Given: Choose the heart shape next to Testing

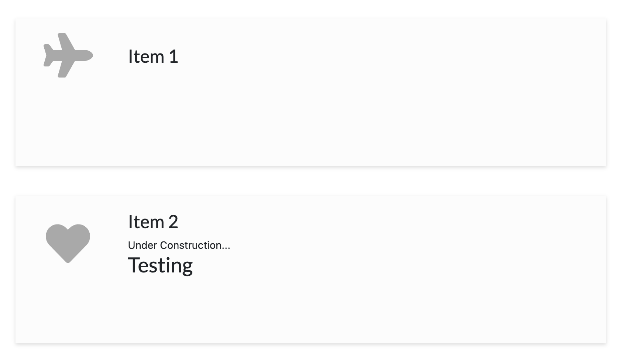Looking at the screenshot, I should 68,244.
